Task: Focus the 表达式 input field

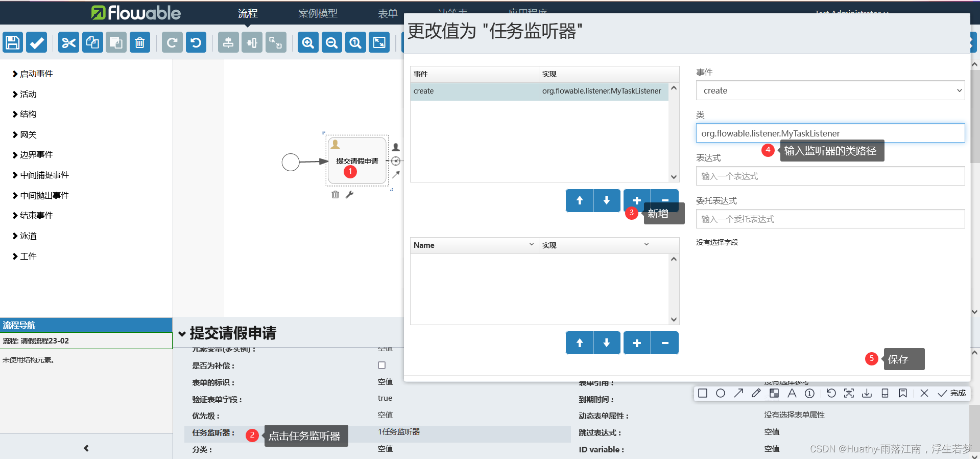Action: pos(830,176)
